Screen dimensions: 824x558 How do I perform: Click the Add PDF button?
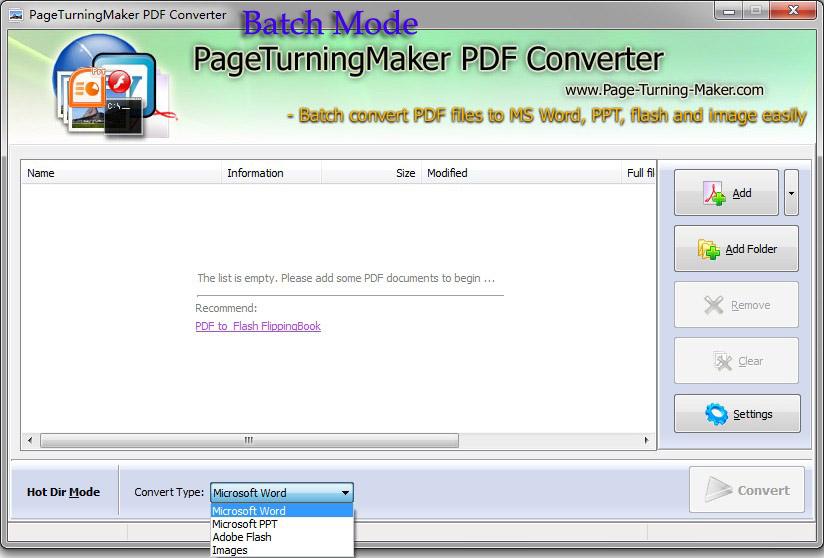pos(726,192)
